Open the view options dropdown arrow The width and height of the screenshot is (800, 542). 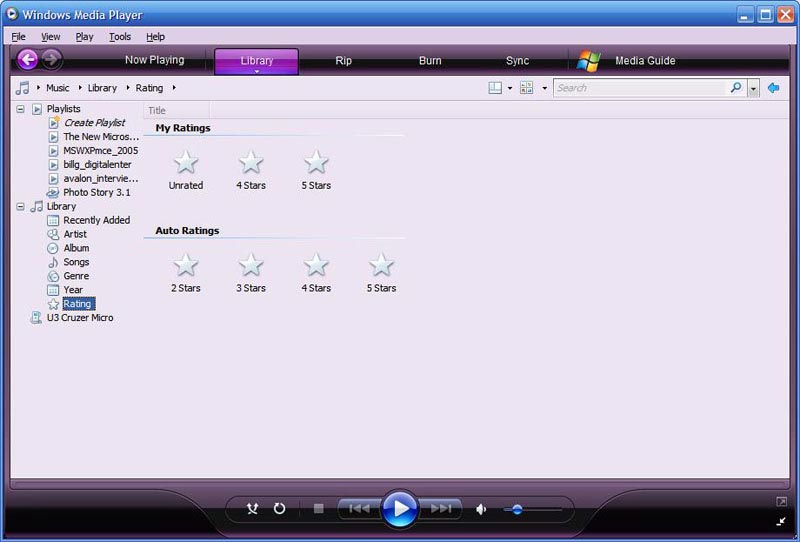pyautogui.click(x=544, y=88)
